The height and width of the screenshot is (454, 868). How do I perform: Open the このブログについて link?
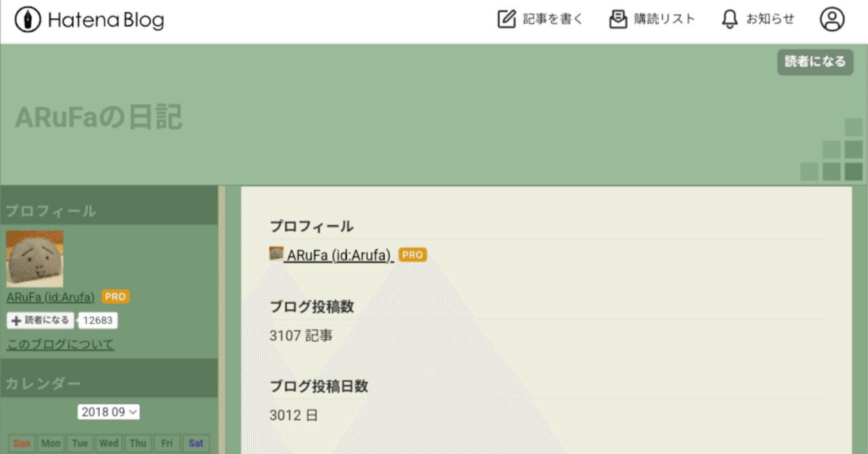click(59, 344)
